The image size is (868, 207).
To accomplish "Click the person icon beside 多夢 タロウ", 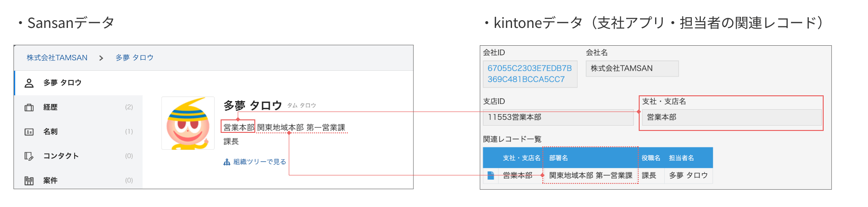I will [29, 83].
